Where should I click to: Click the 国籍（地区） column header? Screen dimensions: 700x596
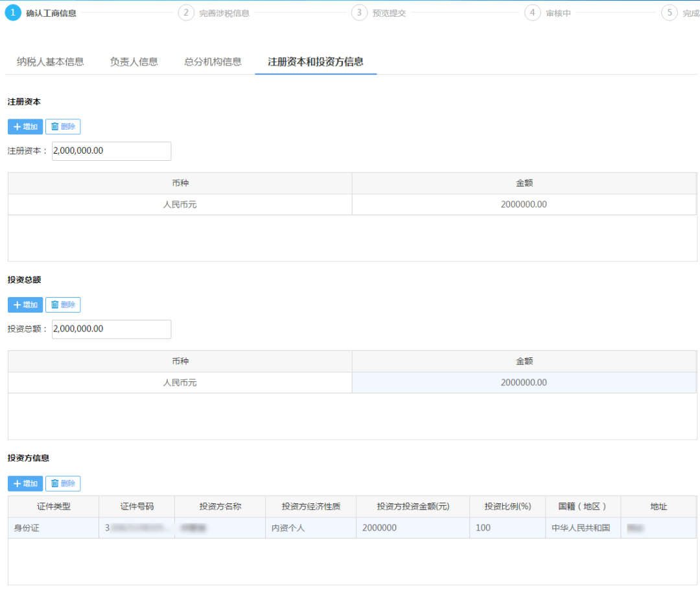pyautogui.click(x=583, y=507)
